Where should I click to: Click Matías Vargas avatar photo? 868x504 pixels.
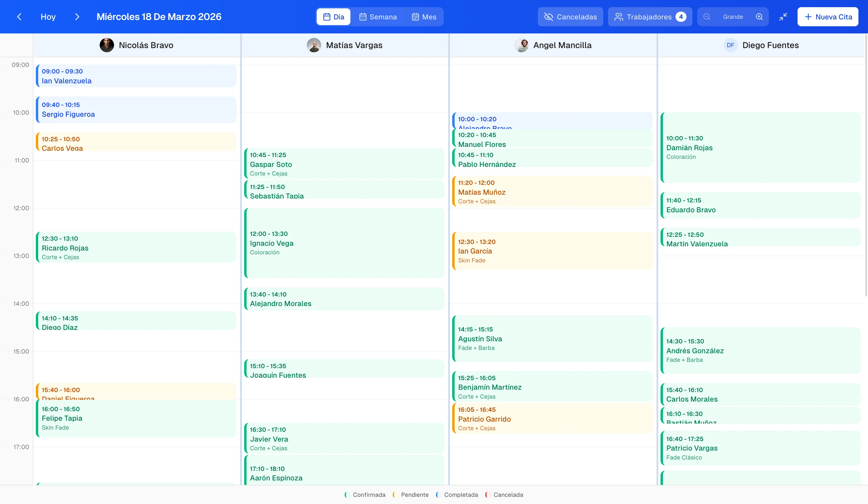[314, 45]
